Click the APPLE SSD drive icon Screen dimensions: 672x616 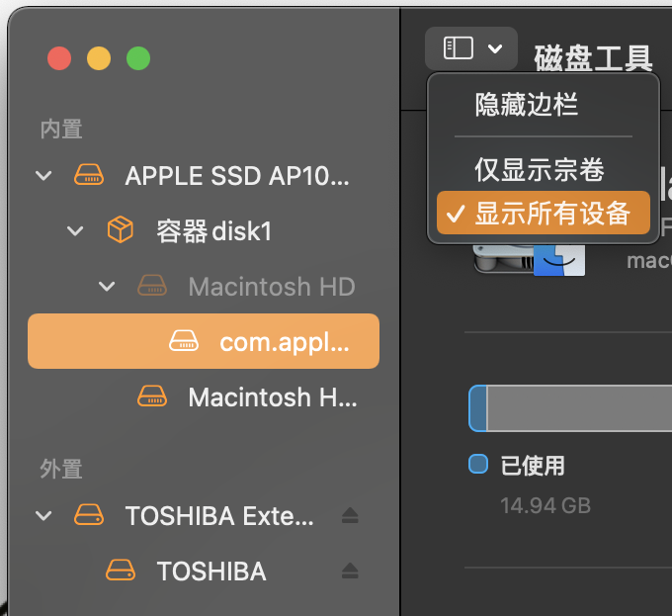pyautogui.click(x=89, y=176)
